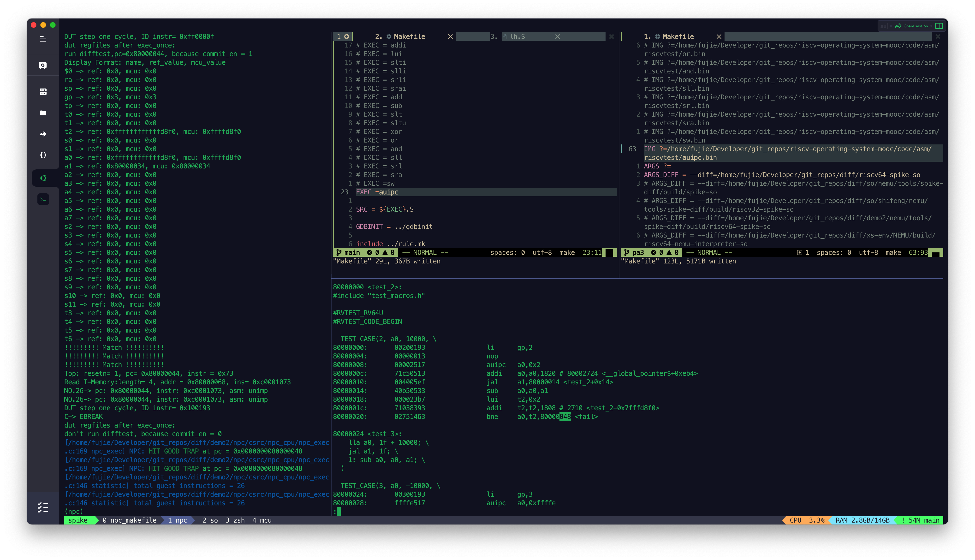Click the '54M main' status segment
Image resolution: width=975 pixels, height=560 pixels.
[x=920, y=520]
